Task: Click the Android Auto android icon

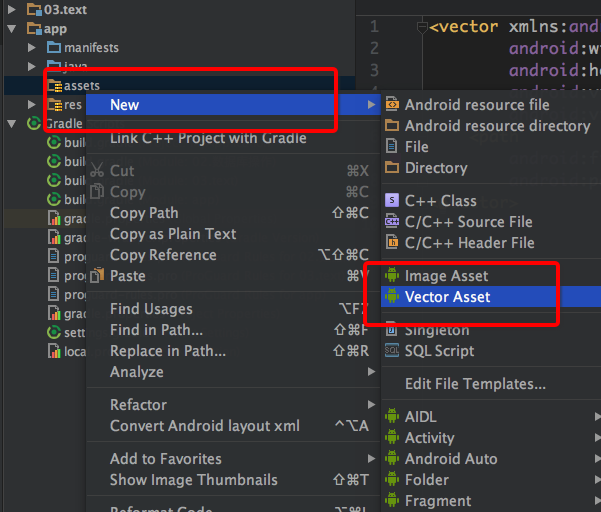Action: point(392,458)
